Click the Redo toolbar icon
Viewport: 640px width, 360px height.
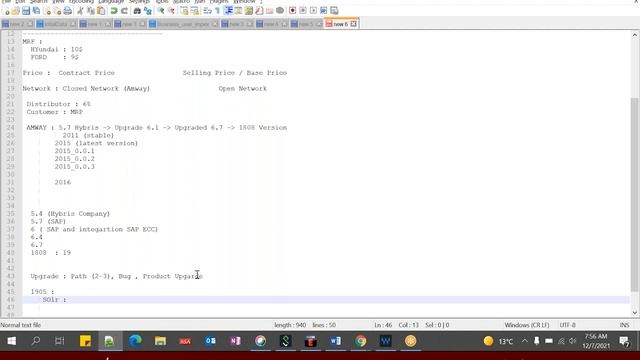click(x=124, y=11)
